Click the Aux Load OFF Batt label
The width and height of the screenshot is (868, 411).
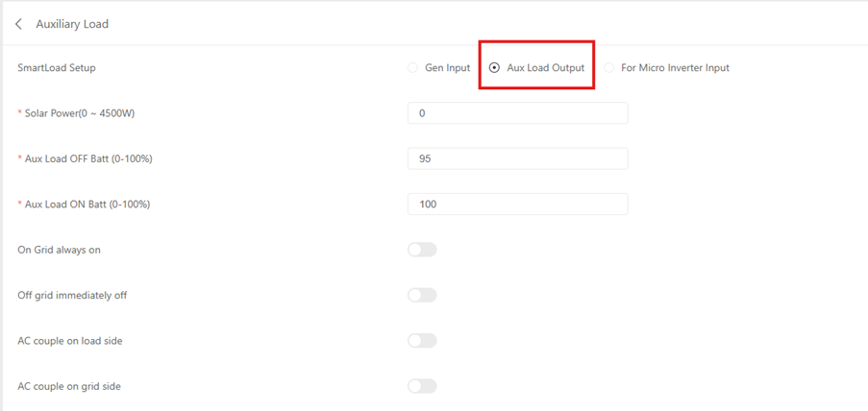(x=88, y=158)
